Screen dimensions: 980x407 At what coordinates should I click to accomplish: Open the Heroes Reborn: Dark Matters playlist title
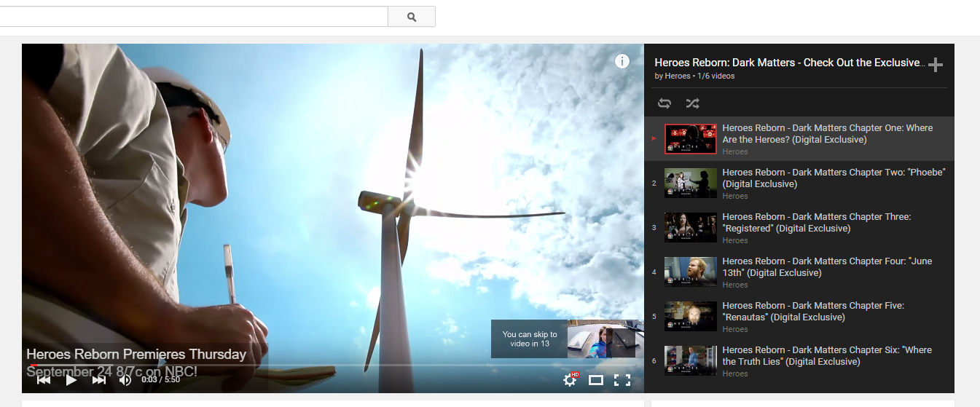790,63
